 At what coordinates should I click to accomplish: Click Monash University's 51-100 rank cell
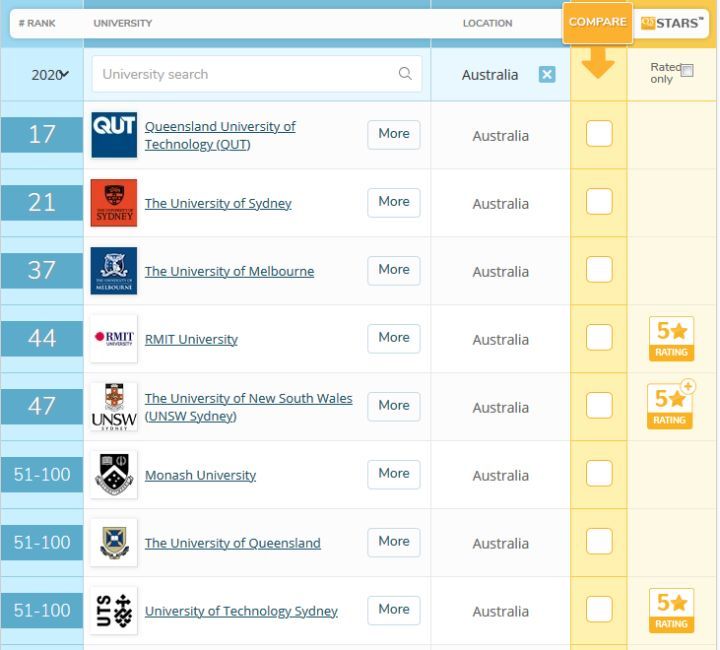coord(42,474)
